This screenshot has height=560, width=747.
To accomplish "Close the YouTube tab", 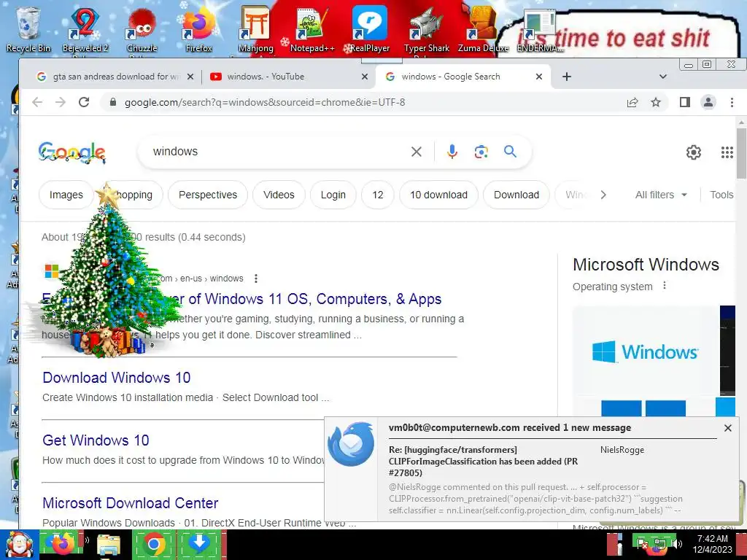I will pyautogui.click(x=365, y=76).
